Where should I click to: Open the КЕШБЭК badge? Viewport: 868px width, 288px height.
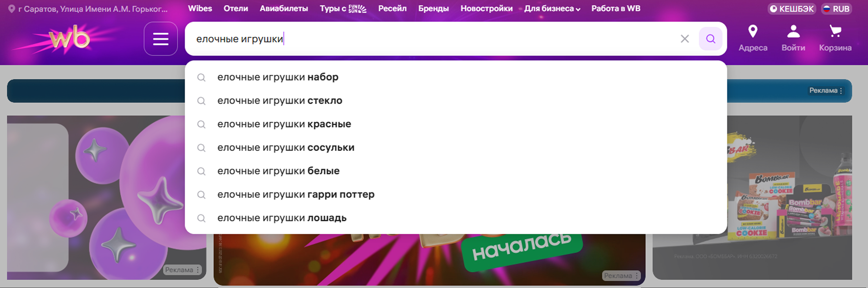(x=791, y=9)
